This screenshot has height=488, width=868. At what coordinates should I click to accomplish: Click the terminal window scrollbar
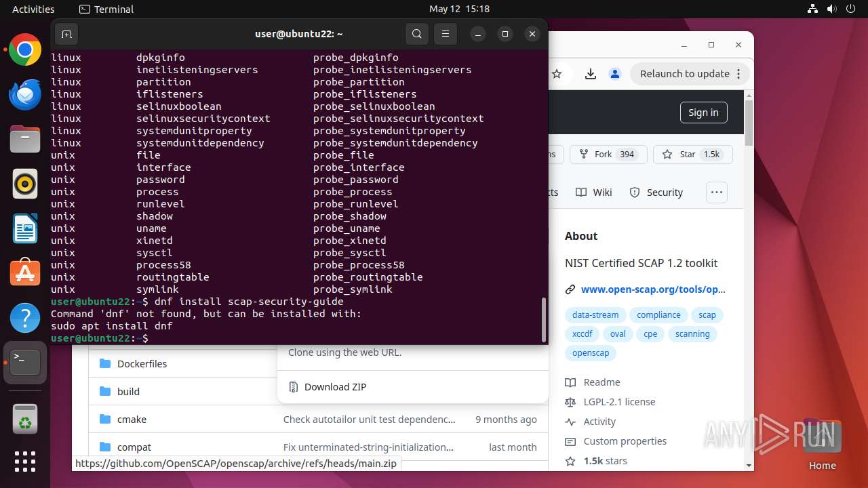543,319
